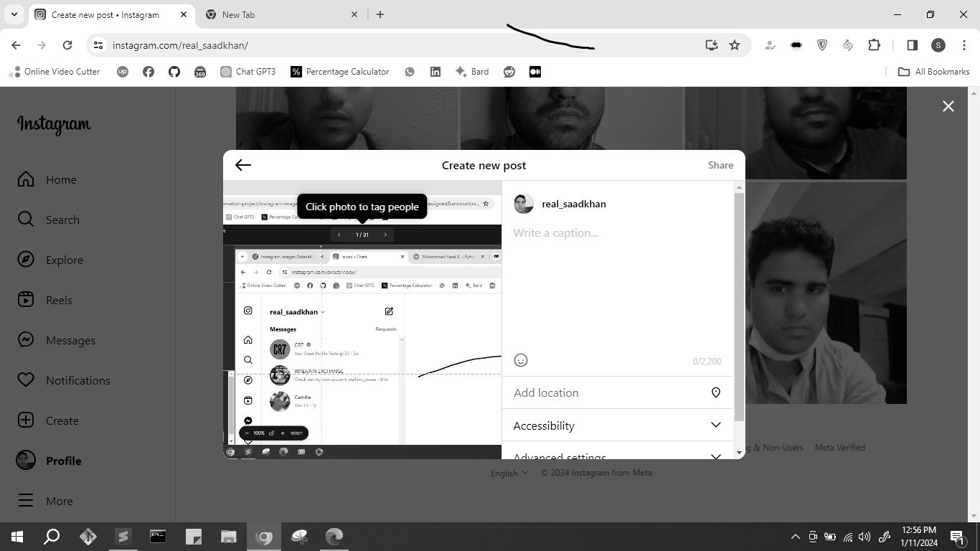Open the Chrome profile S avatar
Screen dimensions: 980x551
pyautogui.click(x=938, y=45)
